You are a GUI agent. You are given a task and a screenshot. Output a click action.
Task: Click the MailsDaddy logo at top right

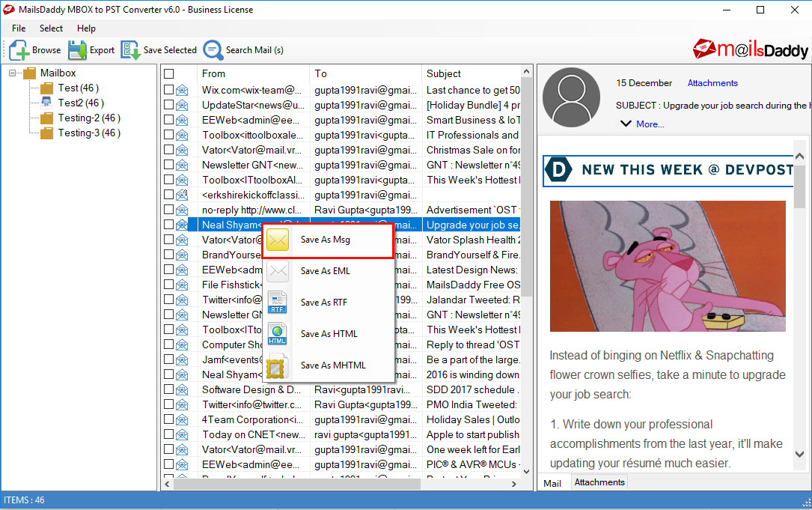tap(751, 49)
